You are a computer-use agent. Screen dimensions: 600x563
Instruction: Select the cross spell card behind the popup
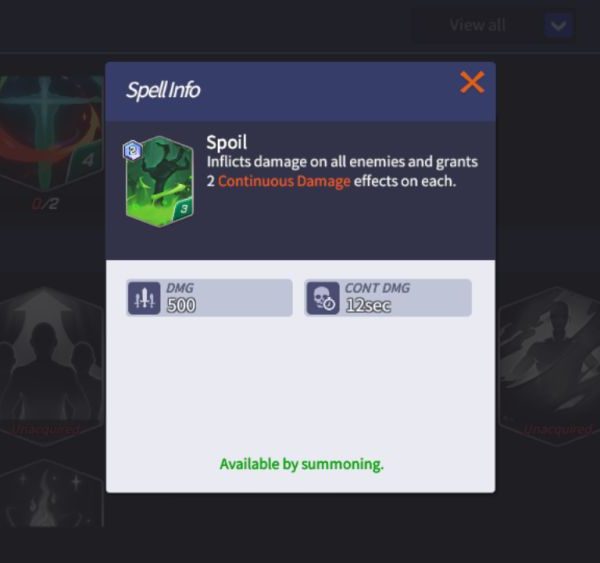tap(52, 132)
